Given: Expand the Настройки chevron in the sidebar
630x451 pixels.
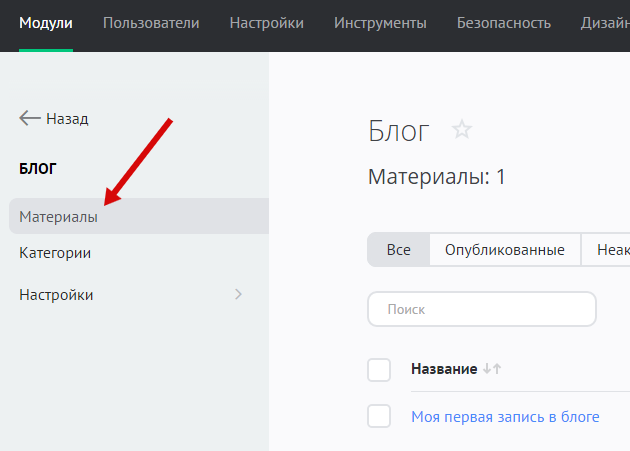Looking at the screenshot, I should [x=238, y=294].
